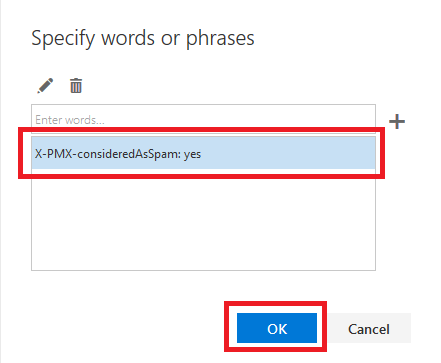Click the trash can delete icon
This screenshot has width=441, height=363.
pyautogui.click(x=76, y=86)
